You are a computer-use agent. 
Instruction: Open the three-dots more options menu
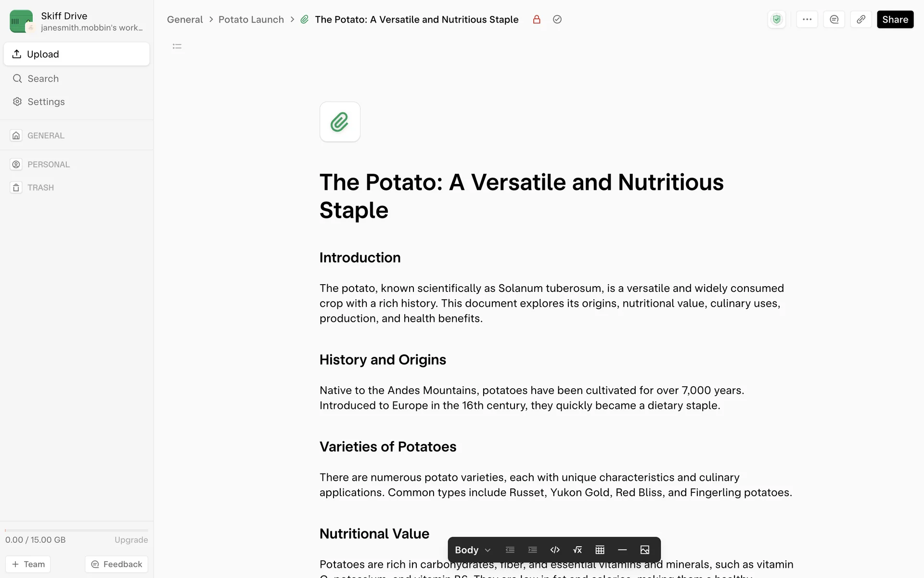[807, 19]
